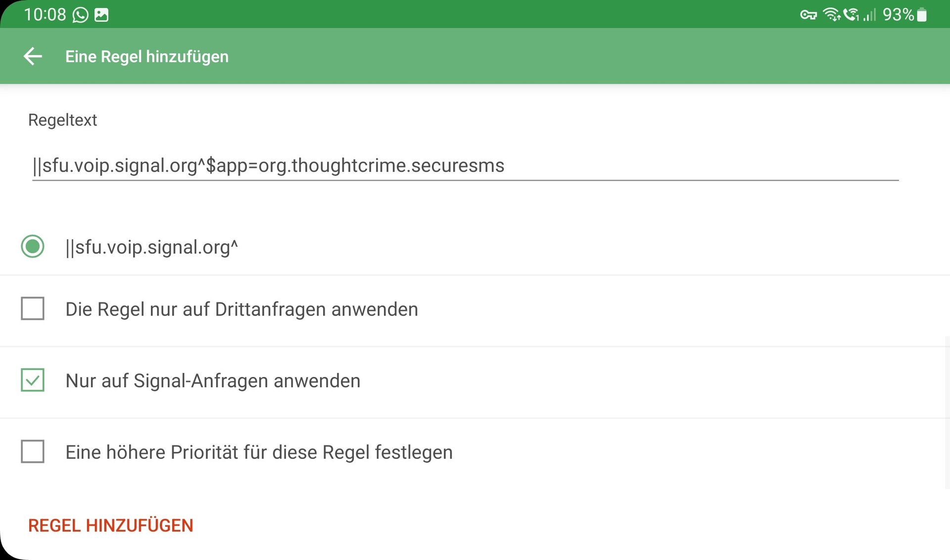Screen dimensions: 950x560
Task: Tap the 10:08 clock in status bar
Action: click(45, 15)
